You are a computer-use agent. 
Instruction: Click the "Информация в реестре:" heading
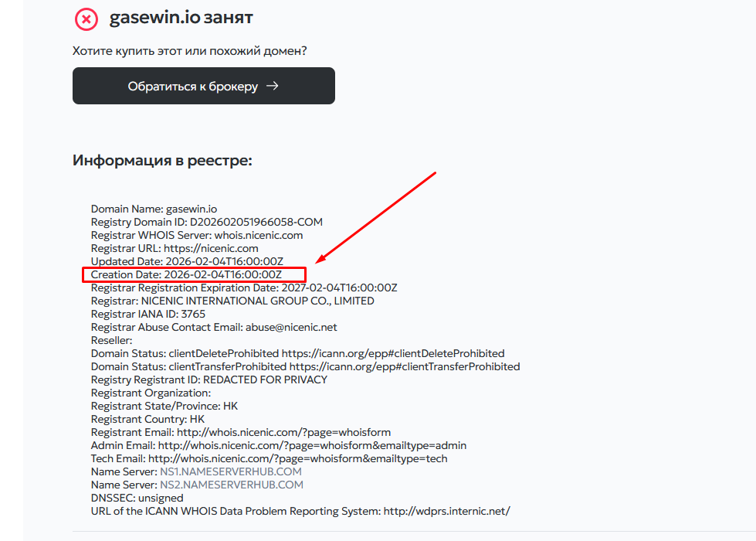point(162,161)
